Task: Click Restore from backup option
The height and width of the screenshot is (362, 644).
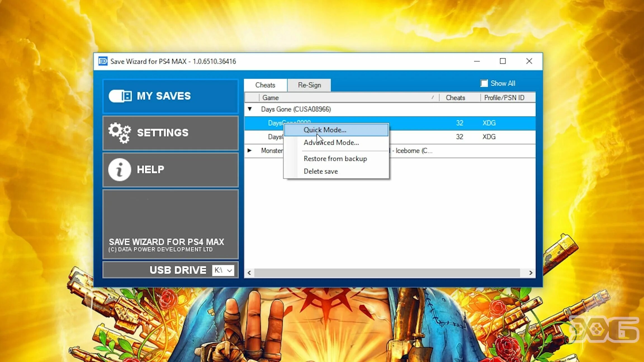Action: tap(335, 158)
